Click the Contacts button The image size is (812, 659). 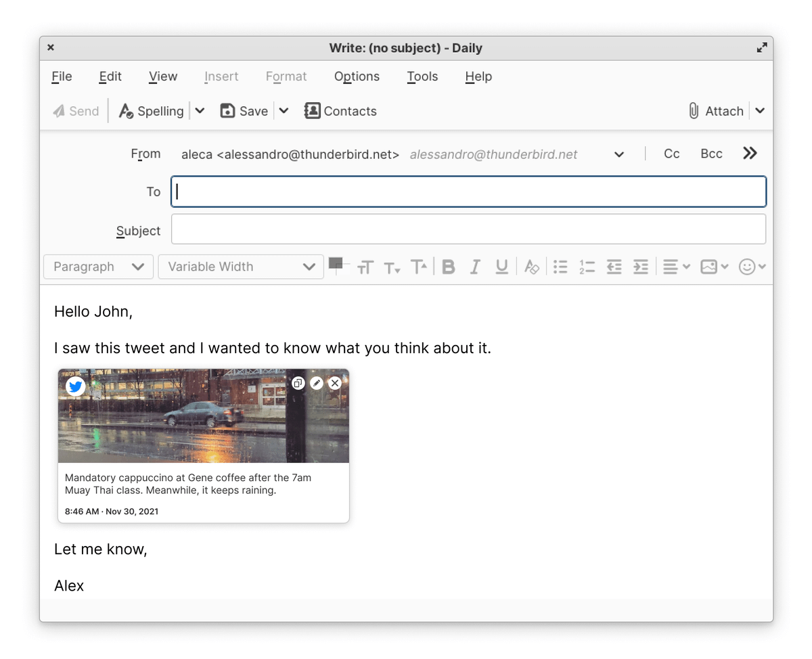tap(340, 111)
